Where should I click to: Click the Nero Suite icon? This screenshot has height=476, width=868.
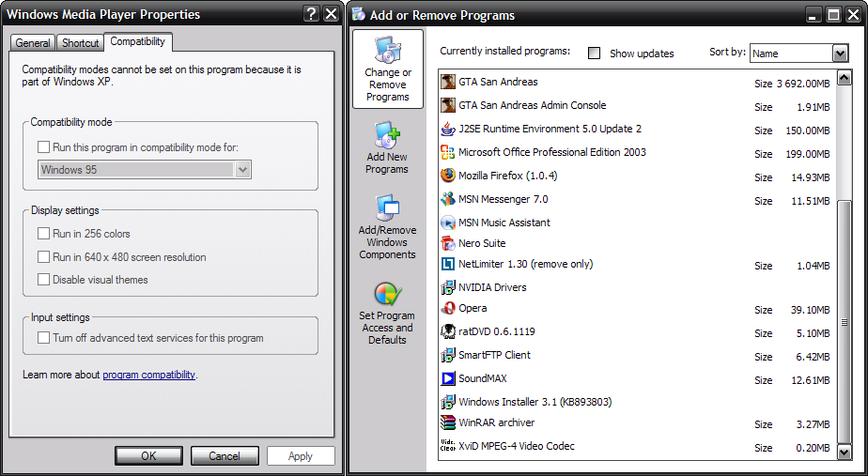click(448, 243)
